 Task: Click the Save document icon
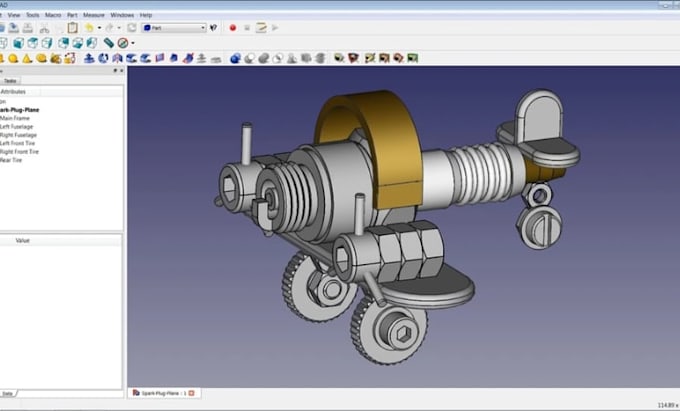point(13,28)
